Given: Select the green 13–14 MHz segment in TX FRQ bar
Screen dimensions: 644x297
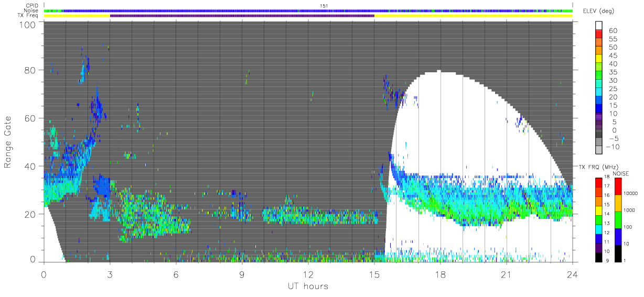Looking at the screenshot, I should coord(599,220).
